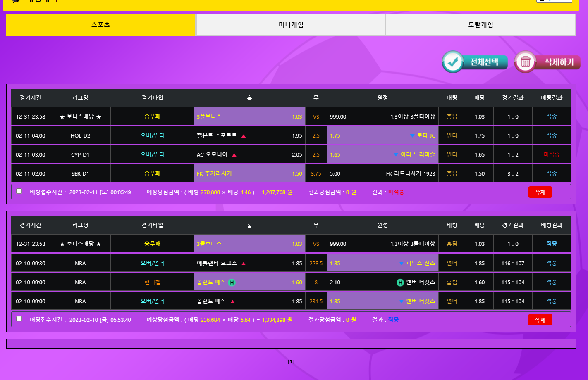Click the blue down arrow beside 로다 JC
Image resolution: width=588 pixels, height=380 pixels.
coord(412,136)
